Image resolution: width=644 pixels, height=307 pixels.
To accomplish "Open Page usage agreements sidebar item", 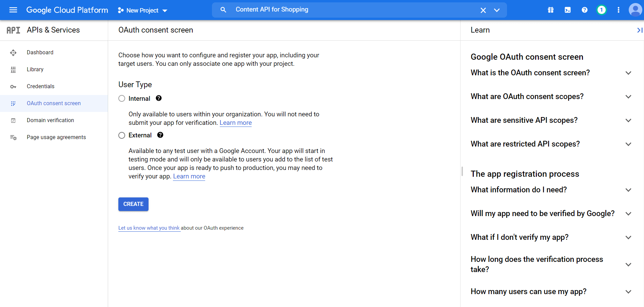I will pos(54,137).
